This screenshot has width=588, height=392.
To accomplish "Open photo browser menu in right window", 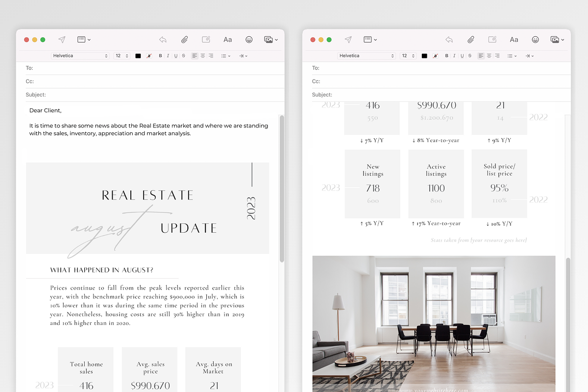I will (557, 40).
